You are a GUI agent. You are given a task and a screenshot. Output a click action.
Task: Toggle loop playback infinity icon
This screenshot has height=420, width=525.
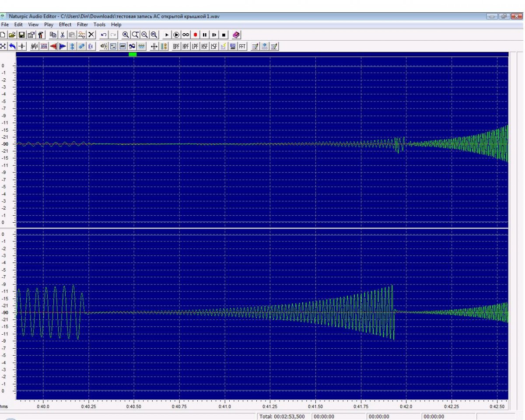click(186, 35)
